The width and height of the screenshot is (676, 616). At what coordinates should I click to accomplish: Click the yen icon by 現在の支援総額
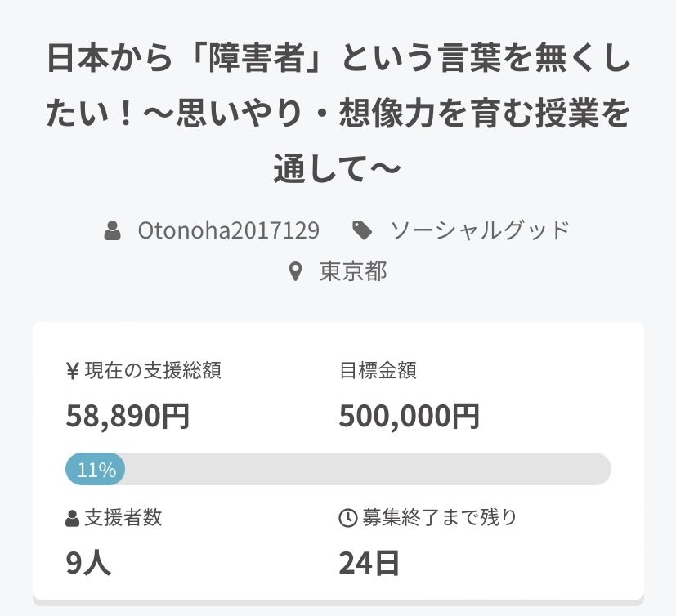click(x=72, y=371)
